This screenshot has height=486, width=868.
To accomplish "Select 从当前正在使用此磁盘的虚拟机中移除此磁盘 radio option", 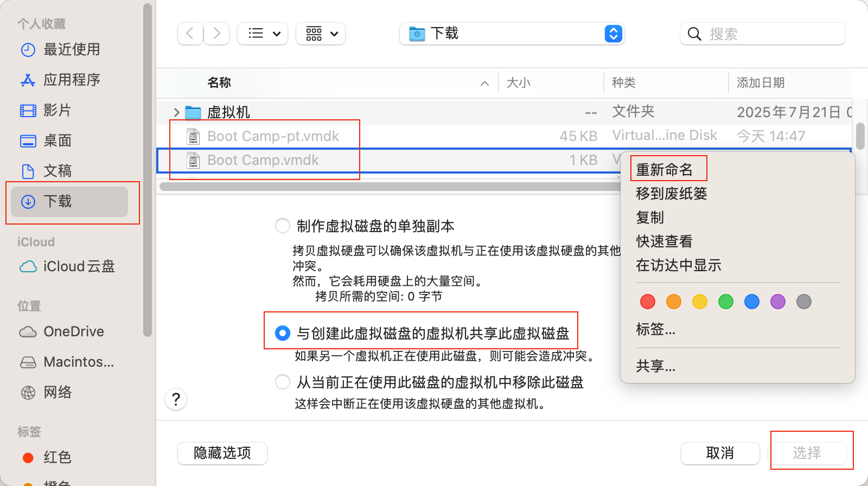I will (x=283, y=382).
